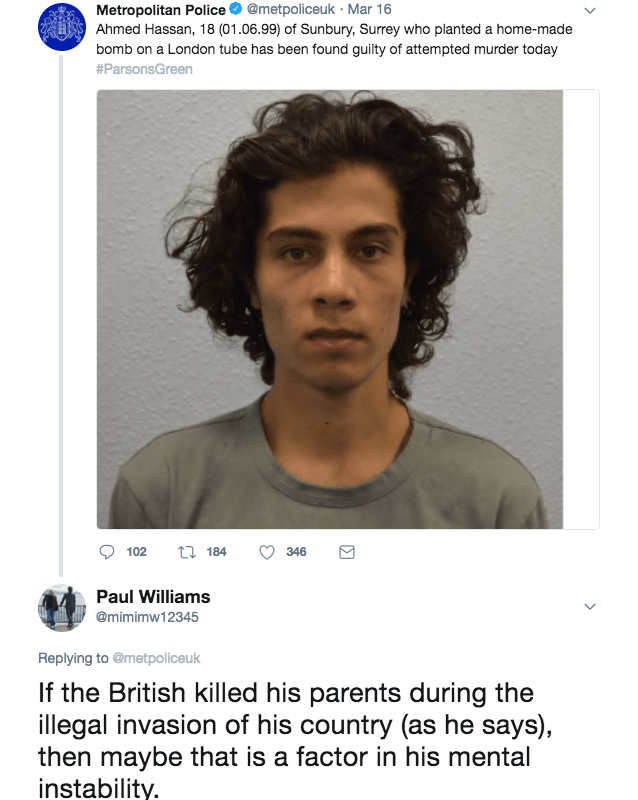Retweet the Metropolitan Police tweet
This screenshot has height=800, width=638.
click(x=186, y=552)
